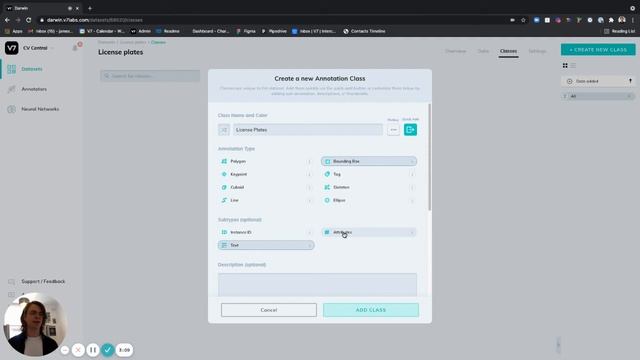Image resolution: width=640 pixels, height=360 pixels.
Task: Click the info icon on Cuboid row
Action: coord(309,187)
